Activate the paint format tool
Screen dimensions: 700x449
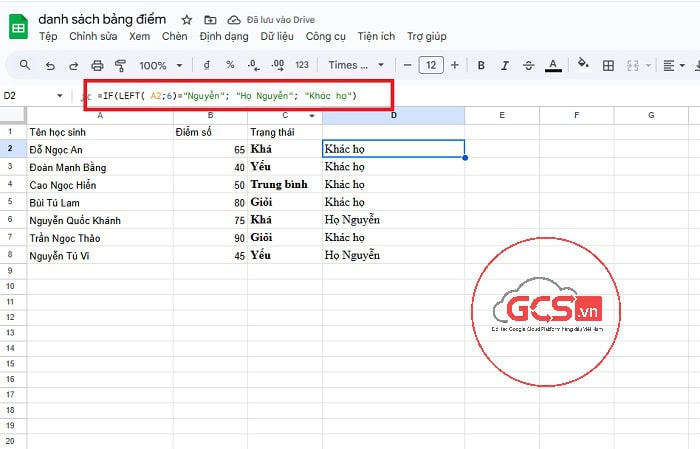(x=121, y=66)
